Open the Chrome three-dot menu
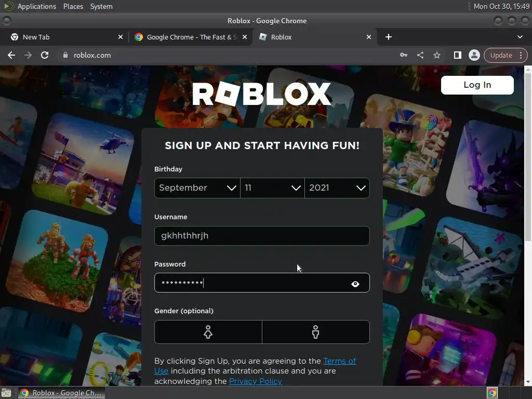The height and width of the screenshot is (399, 532). tap(521, 55)
